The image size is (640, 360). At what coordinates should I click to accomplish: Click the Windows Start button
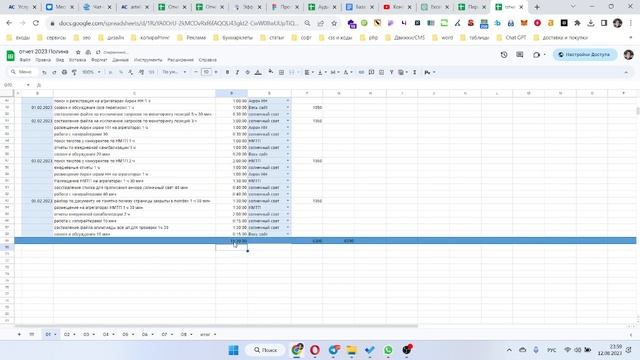coord(233,350)
